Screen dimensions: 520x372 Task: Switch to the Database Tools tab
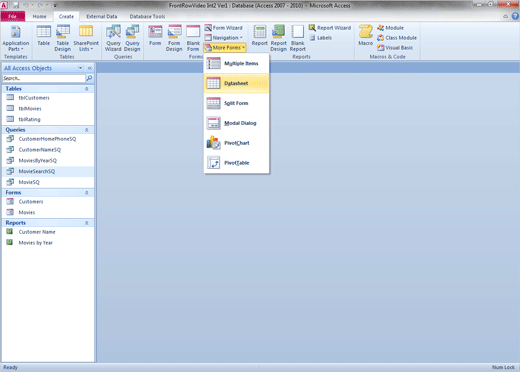pos(147,16)
